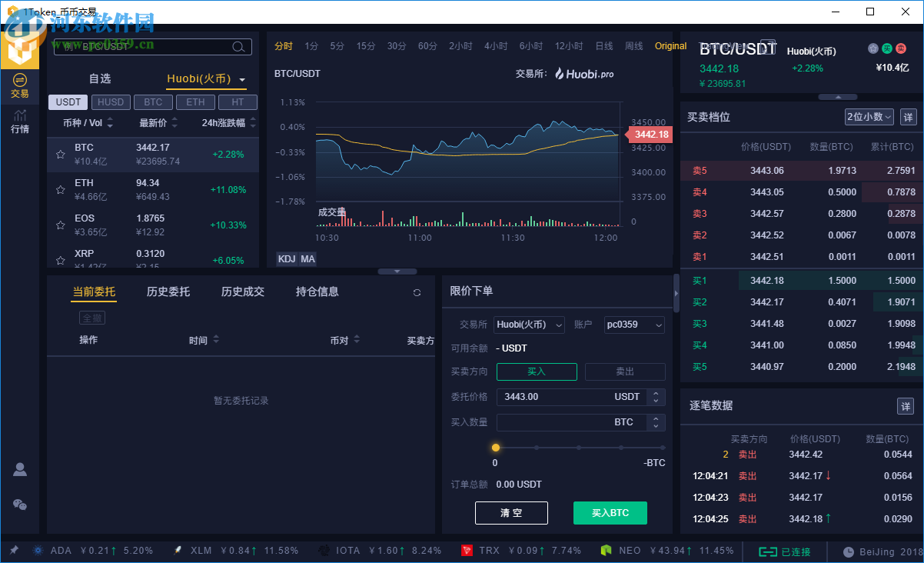
Task: Click the refresh icon on the orders panel
Action: point(417,292)
